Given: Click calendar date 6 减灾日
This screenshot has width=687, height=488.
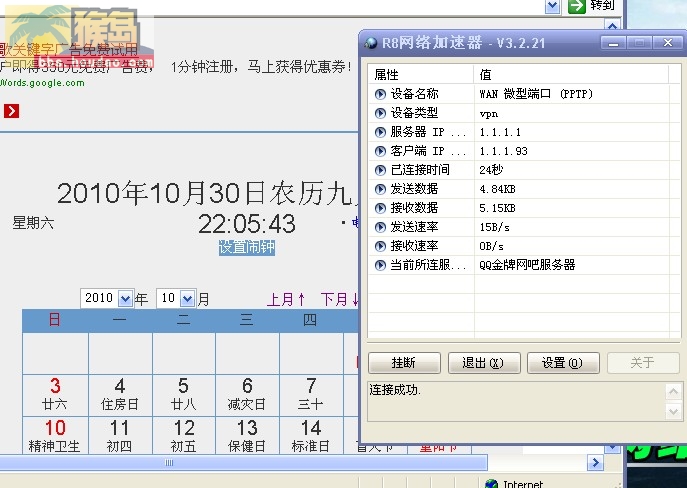Looking at the screenshot, I should point(247,395).
